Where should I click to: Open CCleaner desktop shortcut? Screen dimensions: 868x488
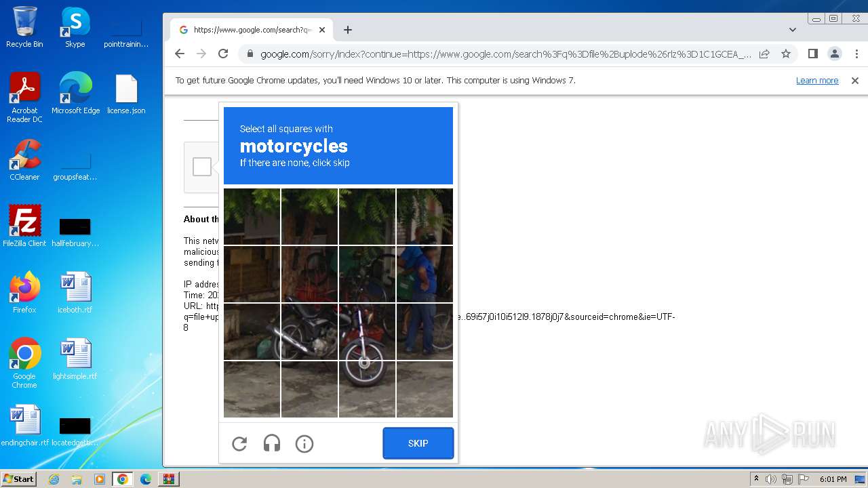coord(24,160)
